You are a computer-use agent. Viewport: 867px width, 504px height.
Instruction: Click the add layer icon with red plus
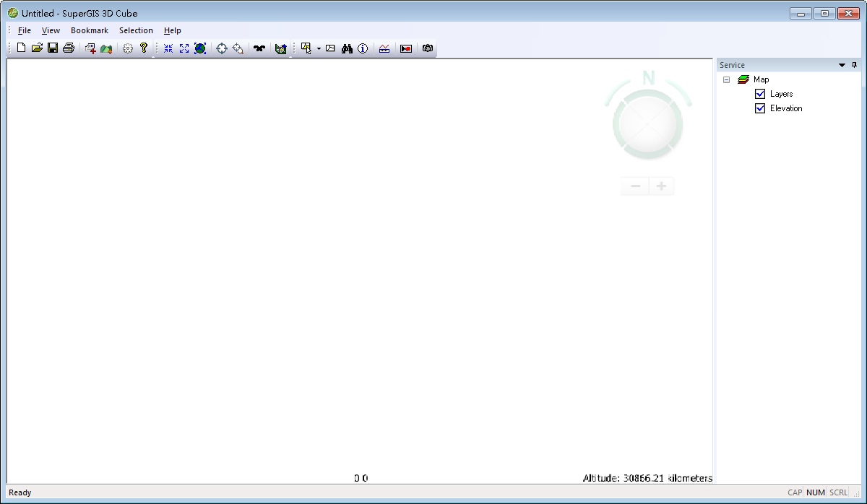90,48
